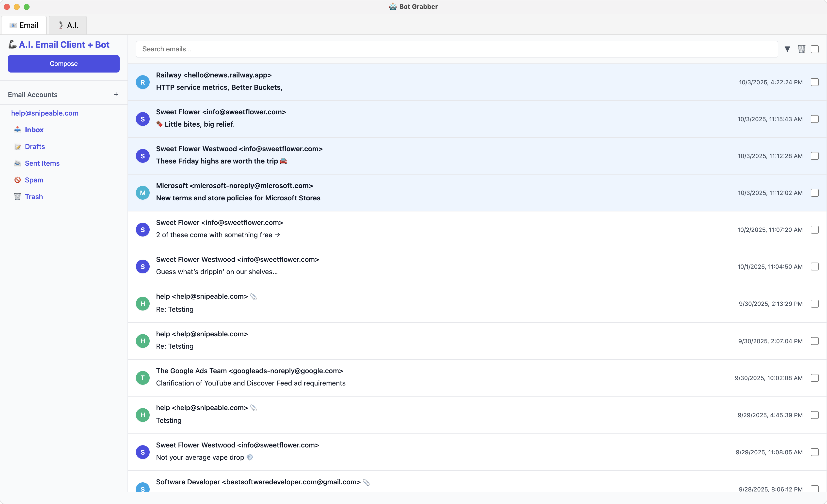
Task: Click the Railway sender avatar
Action: 143,82
